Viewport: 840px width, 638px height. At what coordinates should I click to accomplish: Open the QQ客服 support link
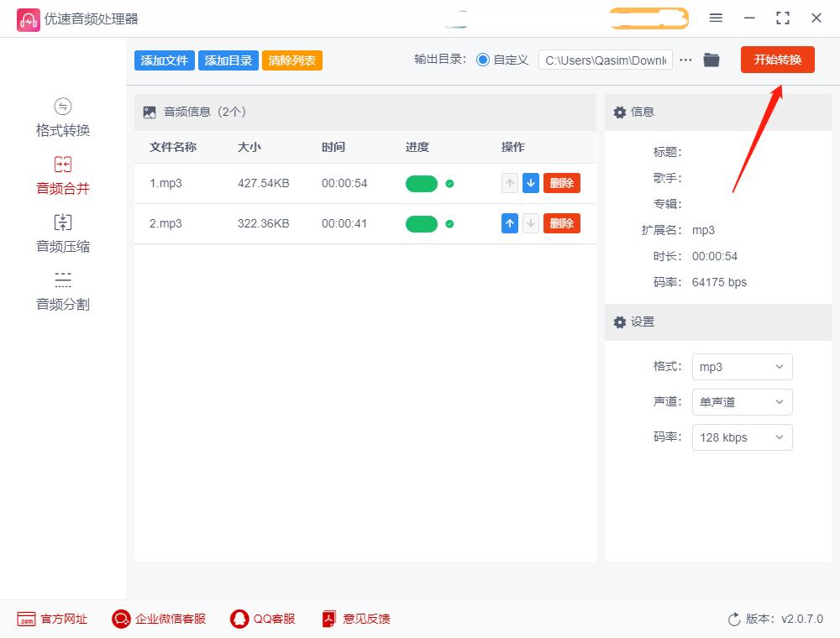[x=262, y=620]
